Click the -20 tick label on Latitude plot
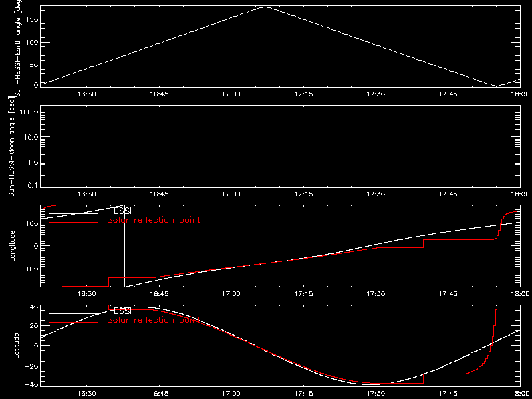The image size is (532, 399). pos(30,366)
